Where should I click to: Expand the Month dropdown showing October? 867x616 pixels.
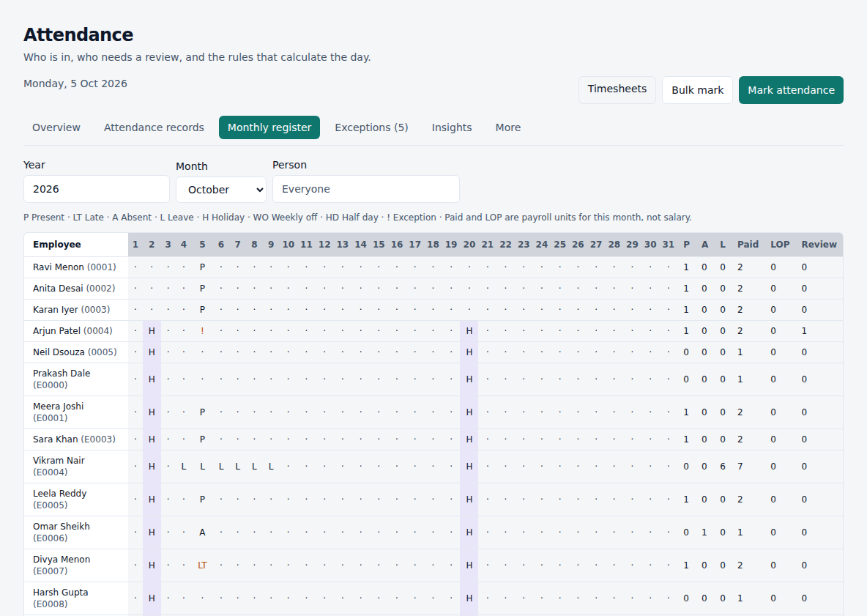pos(221,190)
